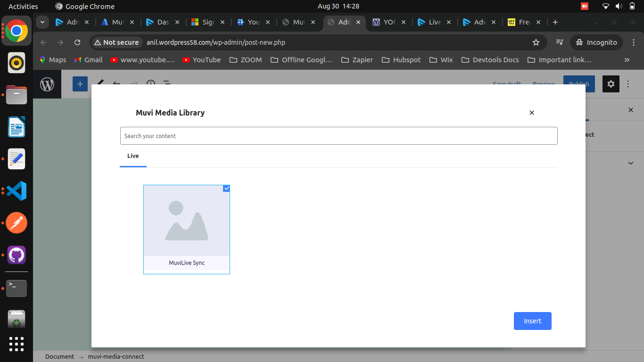
Task: Bookmark this page with the star icon
Action: [536, 42]
